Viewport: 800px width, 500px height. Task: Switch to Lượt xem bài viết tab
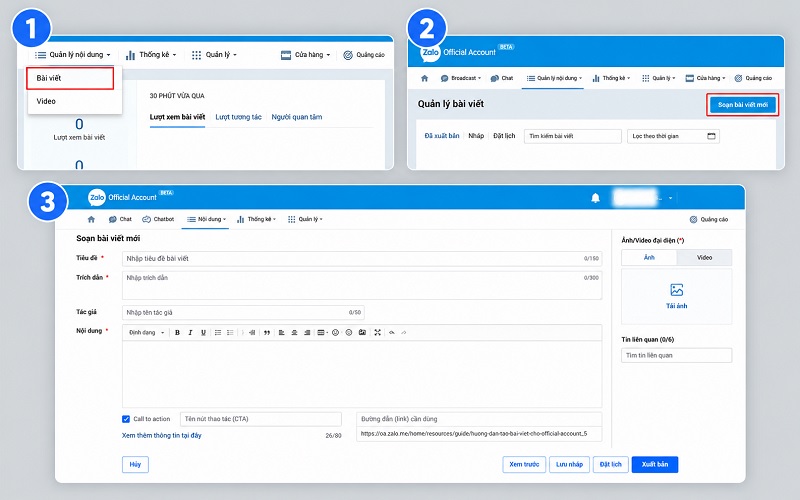tap(177, 117)
